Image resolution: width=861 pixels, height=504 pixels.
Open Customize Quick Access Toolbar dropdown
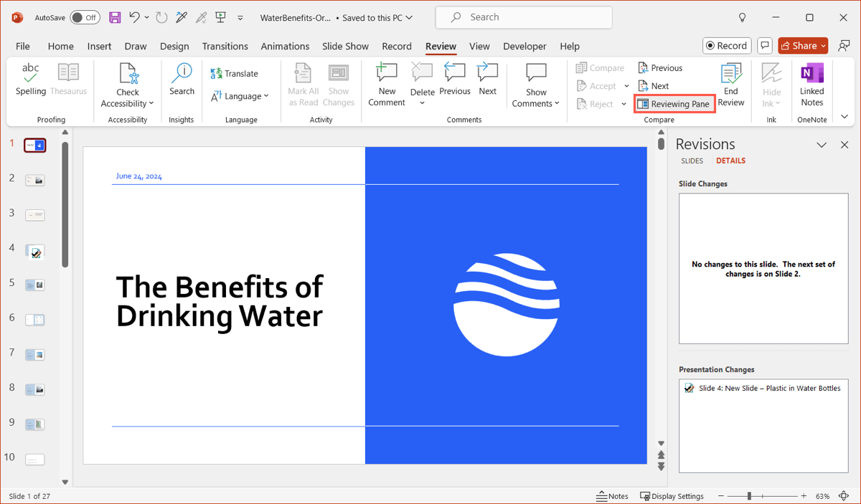coord(240,17)
